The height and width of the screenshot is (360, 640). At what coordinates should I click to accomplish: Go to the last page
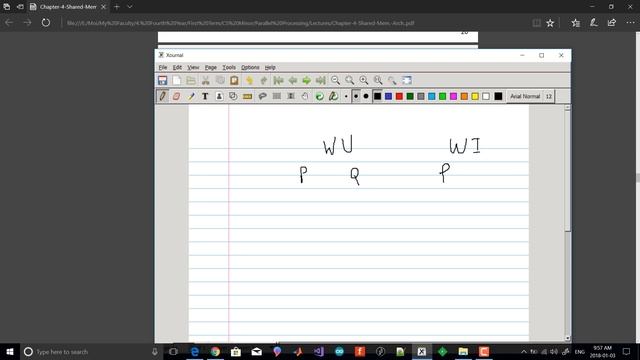coord(321,80)
